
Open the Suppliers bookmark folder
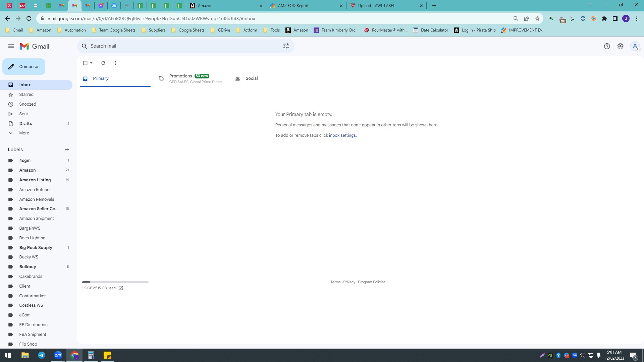coord(153,30)
